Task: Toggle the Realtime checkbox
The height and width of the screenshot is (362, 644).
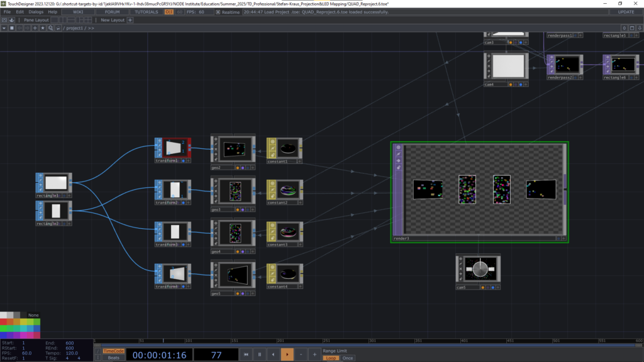Action: point(218,12)
